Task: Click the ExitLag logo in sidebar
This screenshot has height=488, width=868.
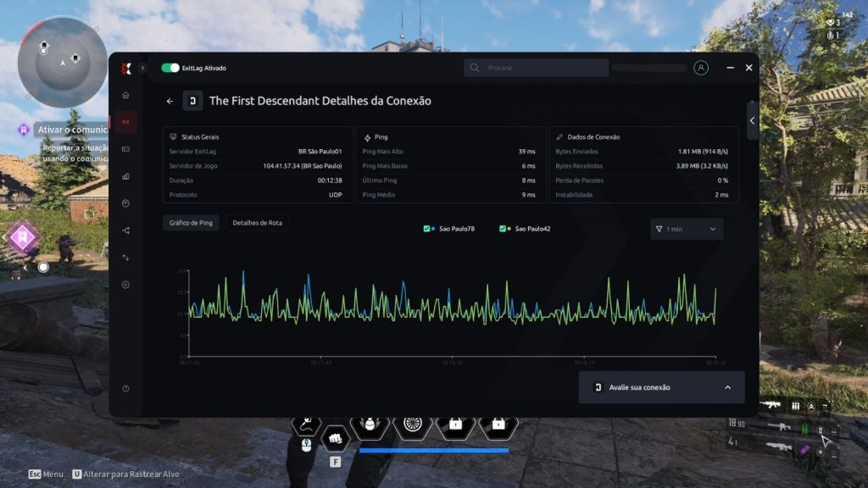Action: click(126, 68)
